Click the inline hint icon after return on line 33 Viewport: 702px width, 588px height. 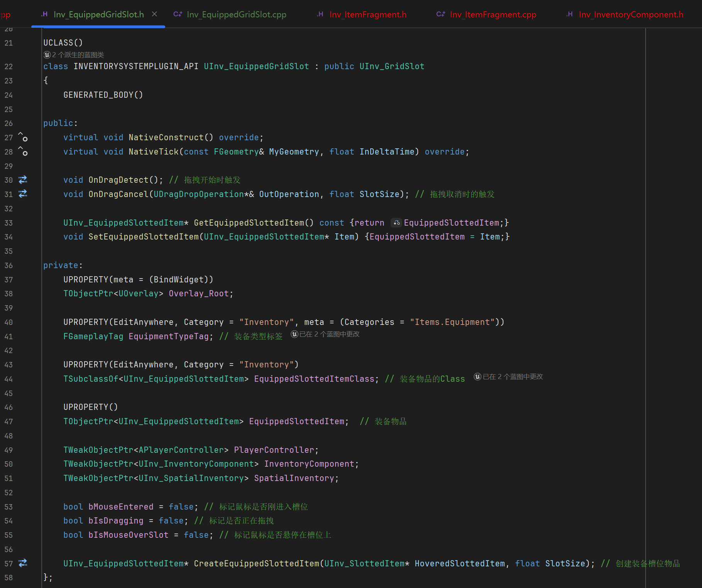396,223
